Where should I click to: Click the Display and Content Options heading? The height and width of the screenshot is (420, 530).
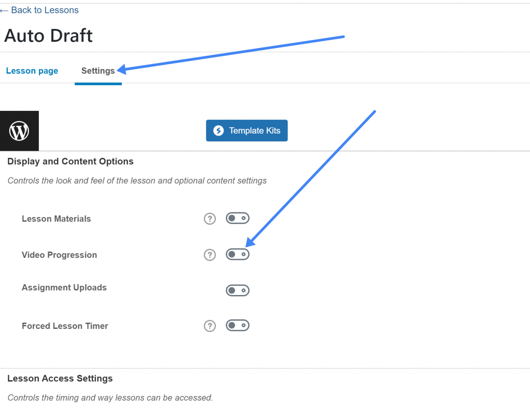pos(70,161)
